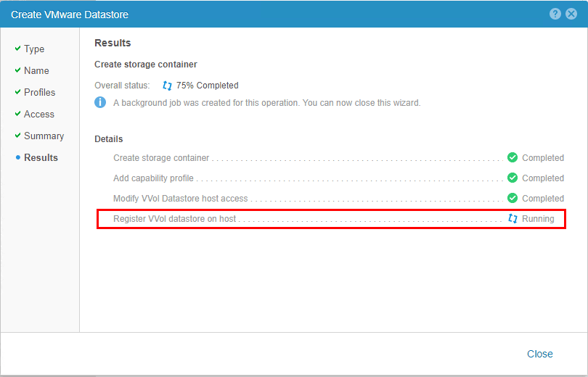Select the Profiles step in the sidebar

point(39,93)
